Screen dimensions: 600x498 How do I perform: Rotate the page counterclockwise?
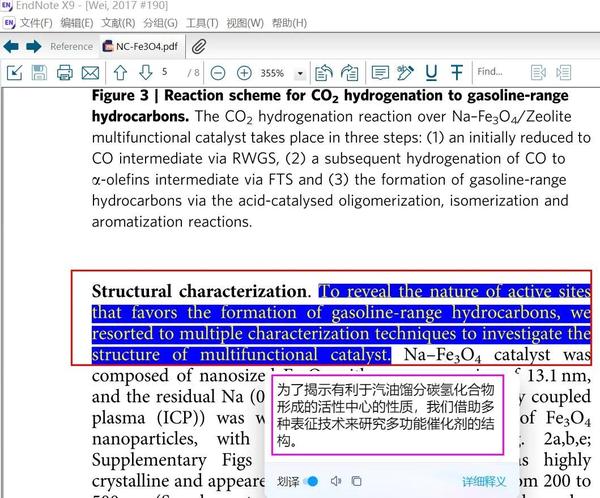pos(323,72)
